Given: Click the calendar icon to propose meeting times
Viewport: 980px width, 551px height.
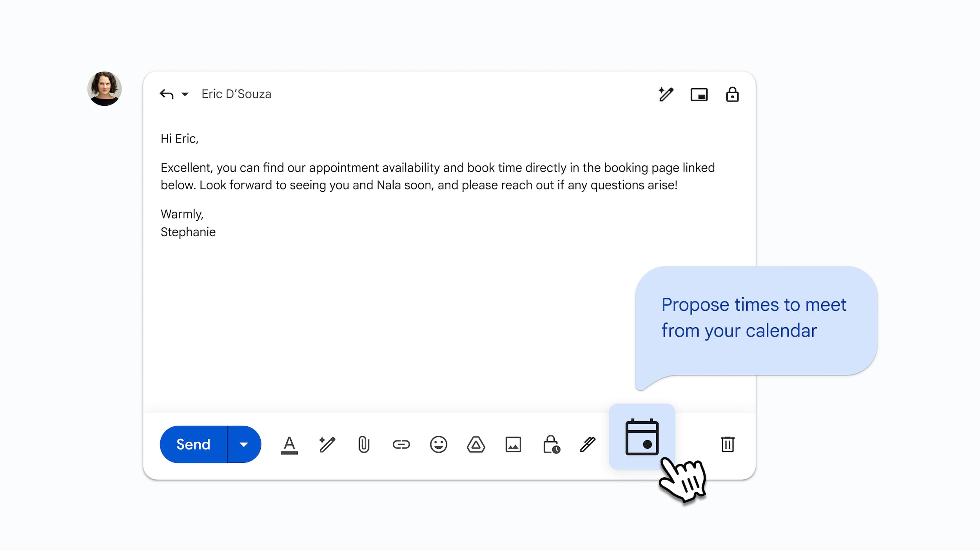Looking at the screenshot, I should coord(642,437).
